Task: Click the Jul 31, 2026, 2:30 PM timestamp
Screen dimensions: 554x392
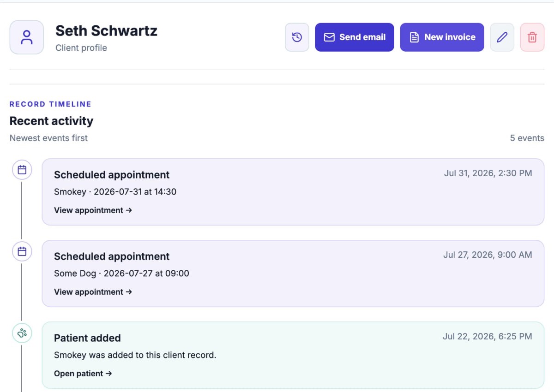Action: tap(488, 173)
